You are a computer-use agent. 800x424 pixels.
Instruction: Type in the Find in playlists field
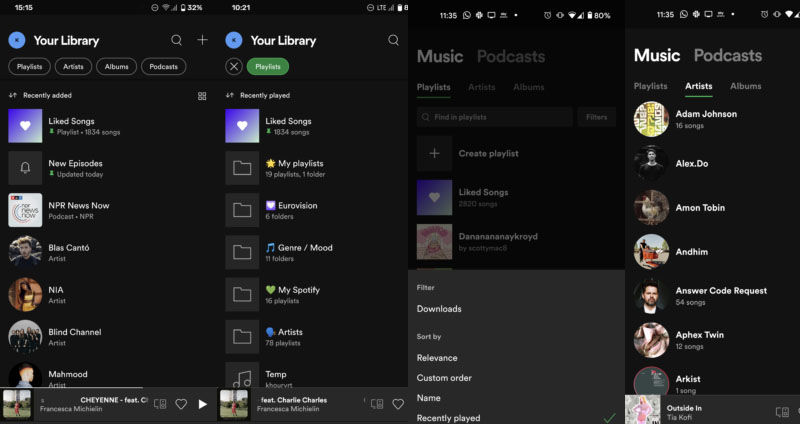point(495,117)
